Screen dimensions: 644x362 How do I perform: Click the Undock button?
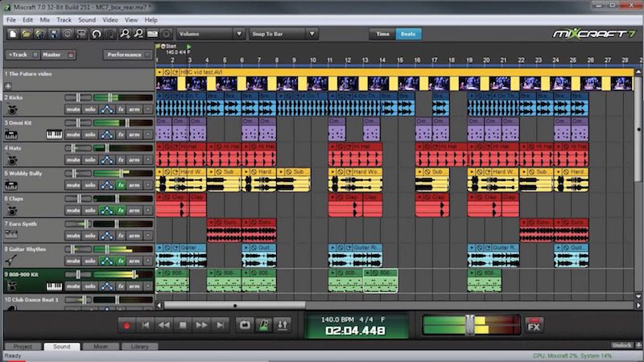click(x=621, y=346)
